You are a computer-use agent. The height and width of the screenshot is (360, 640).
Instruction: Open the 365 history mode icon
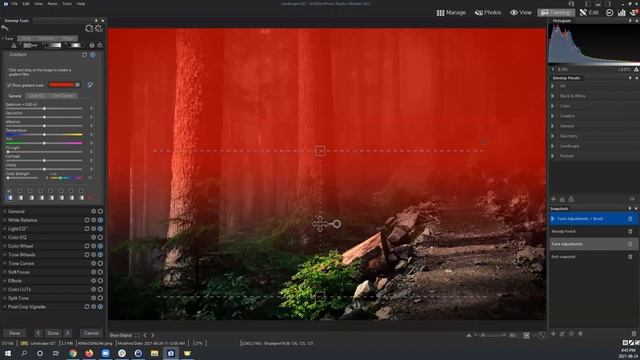pyautogui.click(x=609, y=13)
